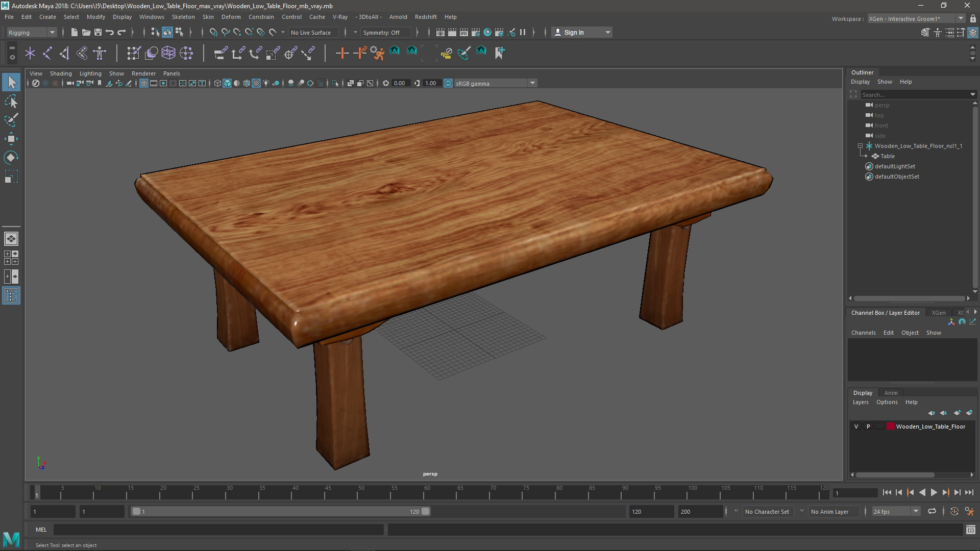
Task: Click the Save scene icon
Action: coord(97,32)
